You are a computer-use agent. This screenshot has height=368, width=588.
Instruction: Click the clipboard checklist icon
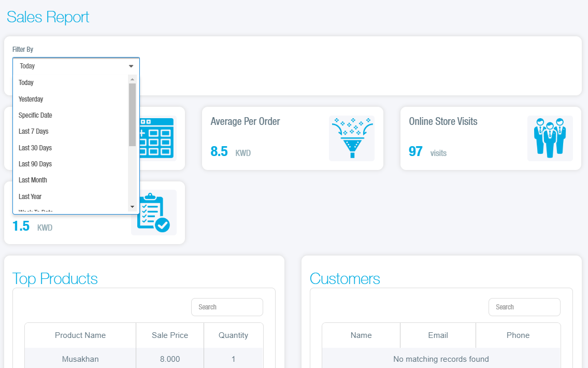tap(154, 213)
